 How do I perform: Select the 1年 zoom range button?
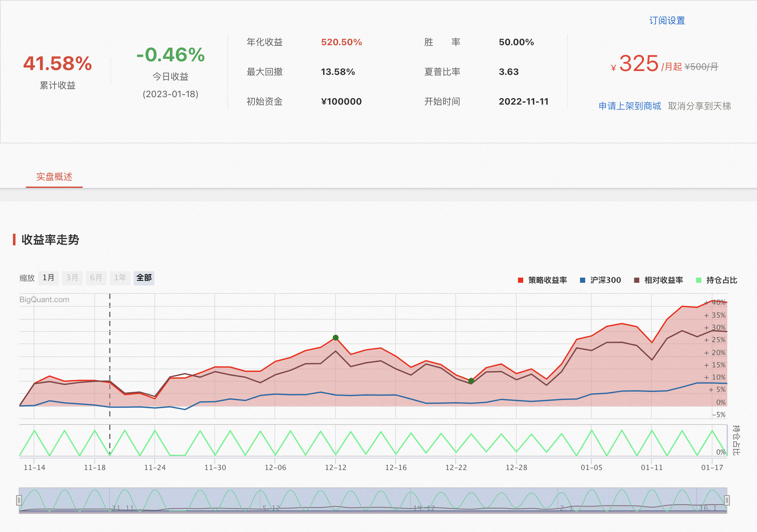click(120, 278)
